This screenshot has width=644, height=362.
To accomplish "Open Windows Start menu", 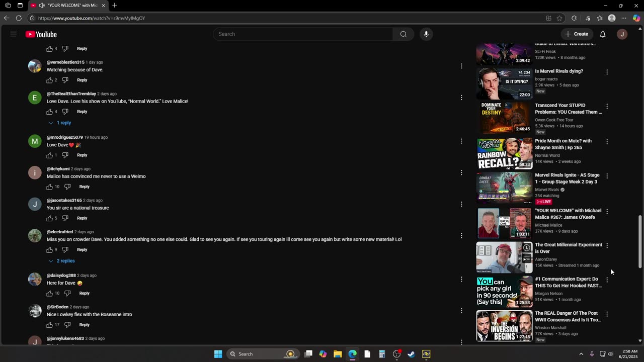I will (218, 354).
